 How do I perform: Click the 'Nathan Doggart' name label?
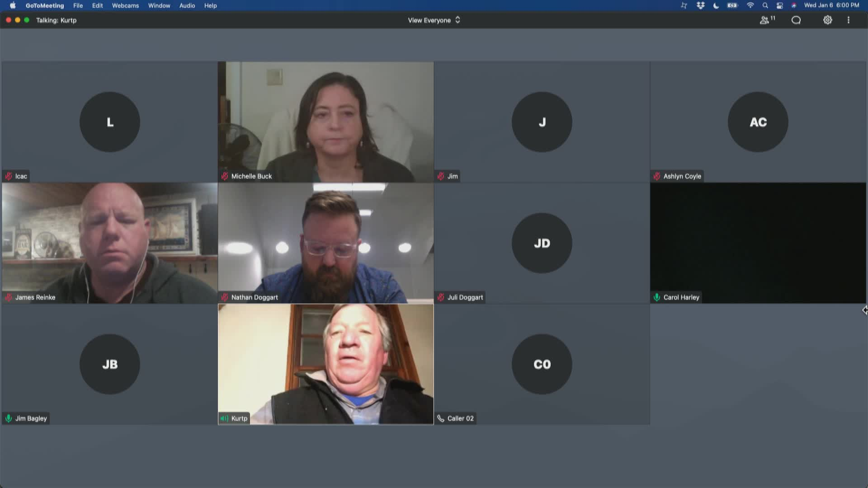255,297
